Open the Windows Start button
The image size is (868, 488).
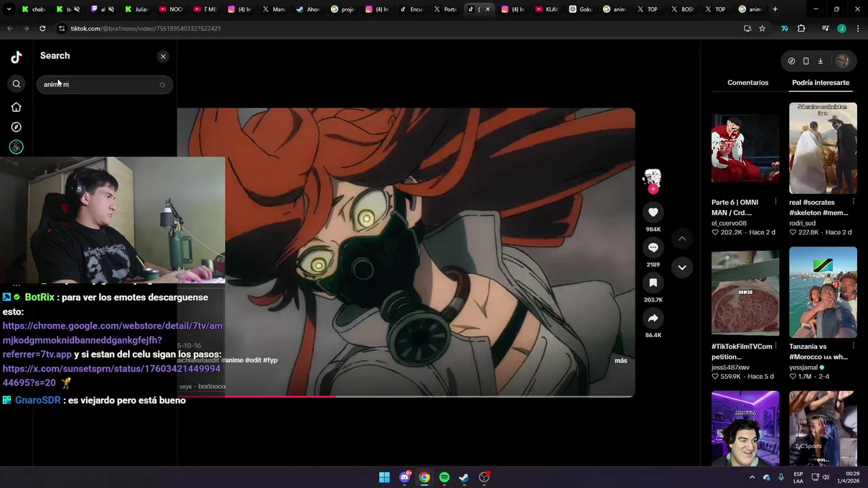click(x=384, y=477)
